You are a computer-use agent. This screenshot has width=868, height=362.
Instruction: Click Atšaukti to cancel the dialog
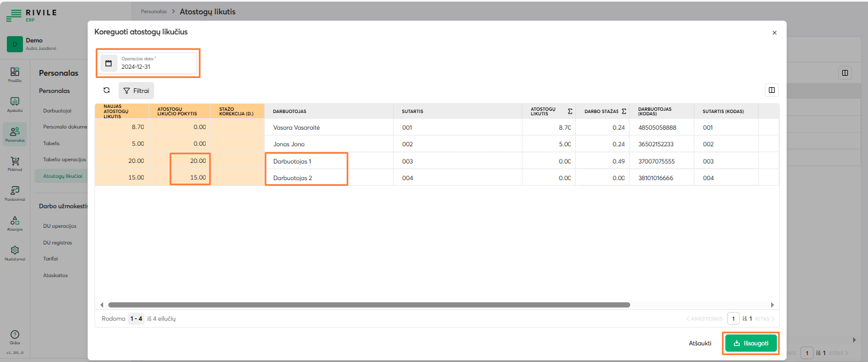[x=700, y=343]
